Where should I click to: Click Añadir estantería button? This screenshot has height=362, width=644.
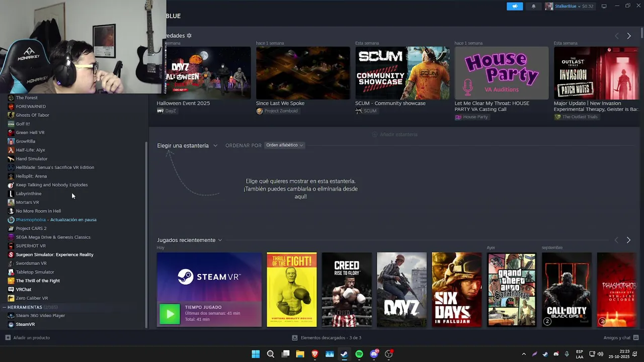(x=394, y=134)
